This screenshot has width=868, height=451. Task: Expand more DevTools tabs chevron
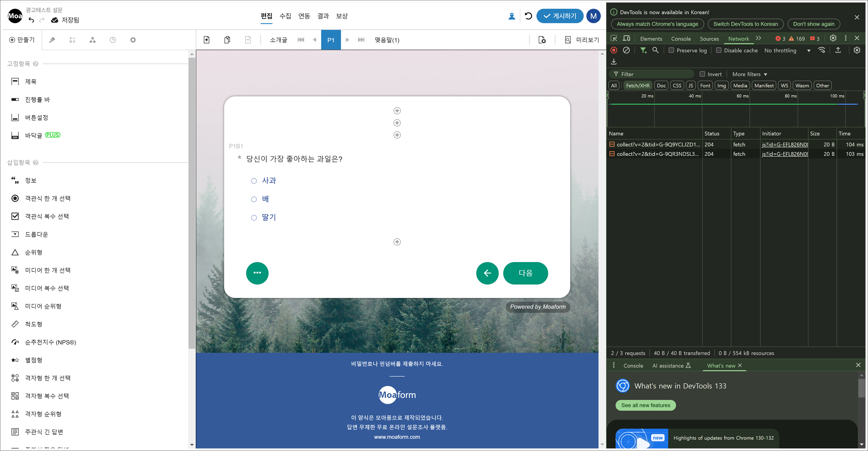click(759, 38)
